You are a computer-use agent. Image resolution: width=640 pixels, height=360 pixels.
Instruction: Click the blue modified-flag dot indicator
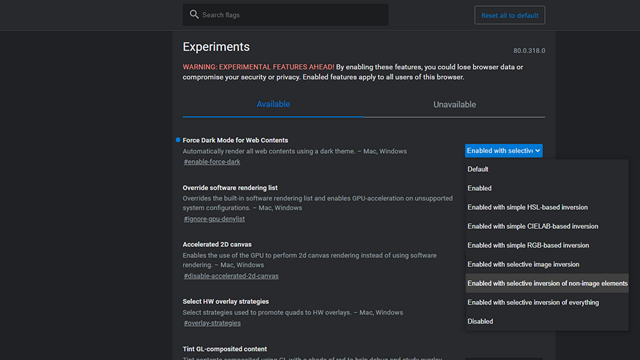[x=178, y=140]
